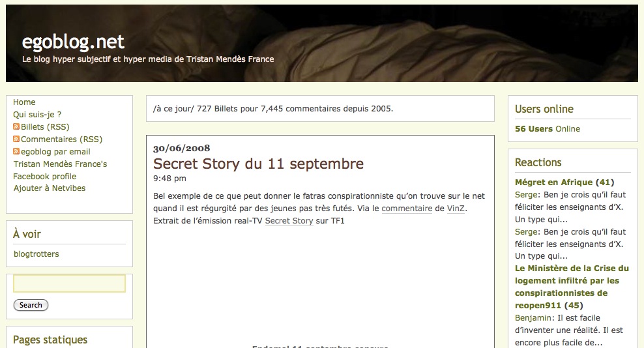Open Commentaires (RSS) feed link
Screen dimensions: 644x348
[62, 139]
